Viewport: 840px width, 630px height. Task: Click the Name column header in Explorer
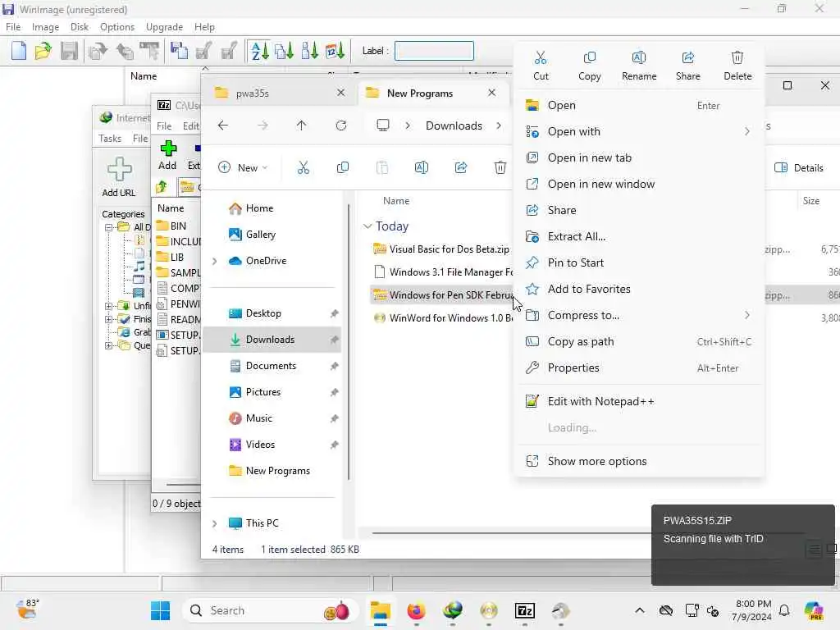click(396, 201)
